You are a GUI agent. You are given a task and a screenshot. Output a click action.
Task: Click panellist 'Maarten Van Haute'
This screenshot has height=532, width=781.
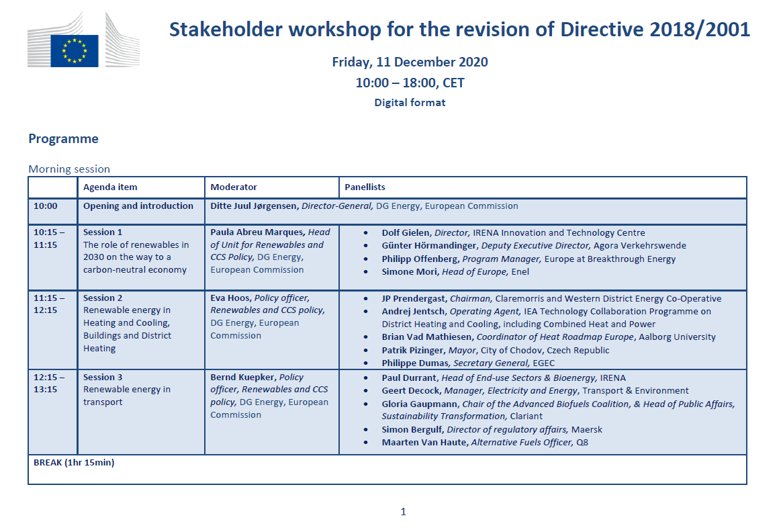click(x=424, y=443)
